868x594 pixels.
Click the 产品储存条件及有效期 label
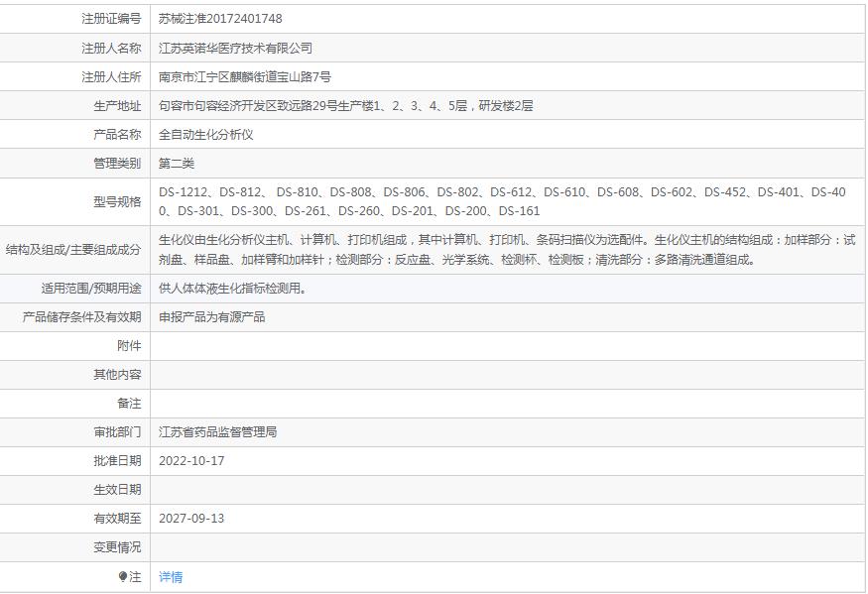(x=82, y=317)
